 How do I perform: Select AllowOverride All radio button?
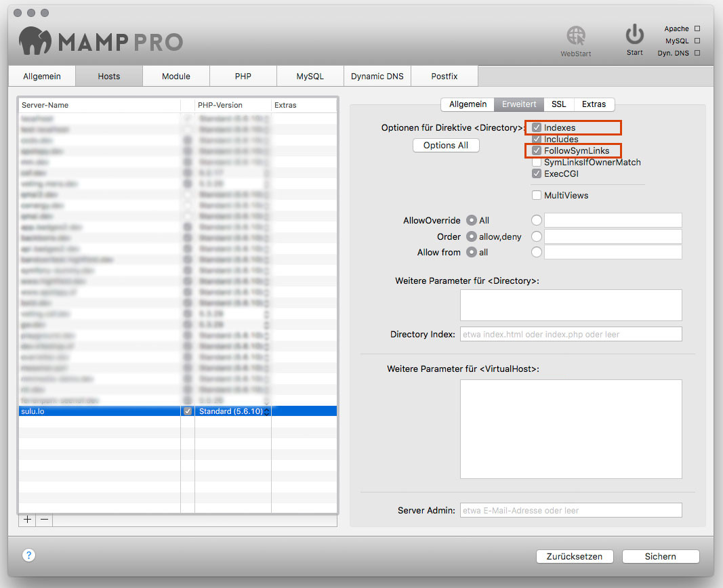471,220
